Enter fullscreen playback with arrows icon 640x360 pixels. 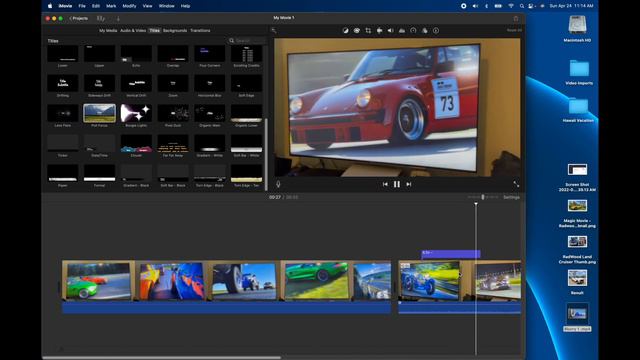coord(516,184)
